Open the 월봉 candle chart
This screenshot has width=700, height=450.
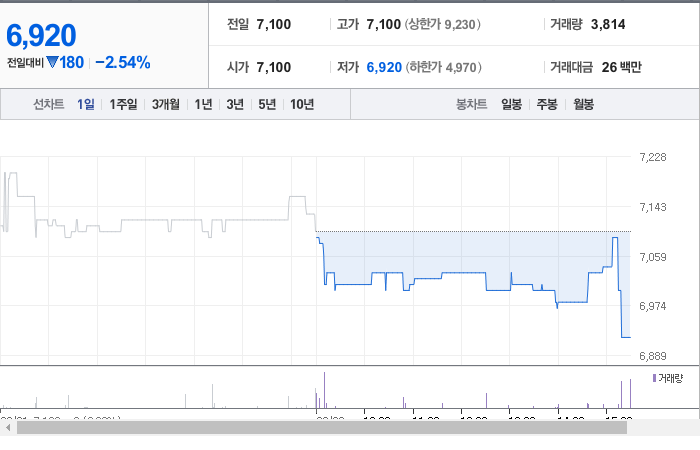coord(583,104)
